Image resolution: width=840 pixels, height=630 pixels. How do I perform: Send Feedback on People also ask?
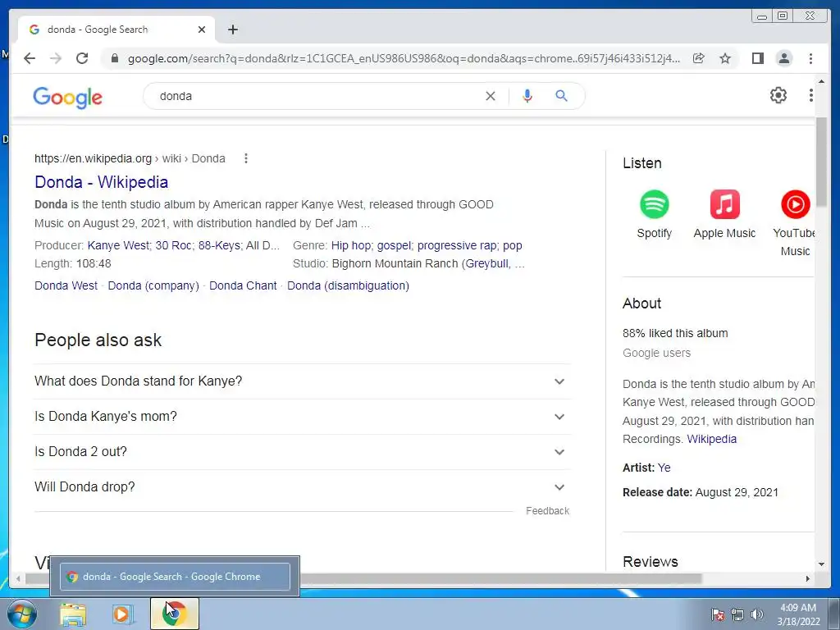tap(547, 511)
